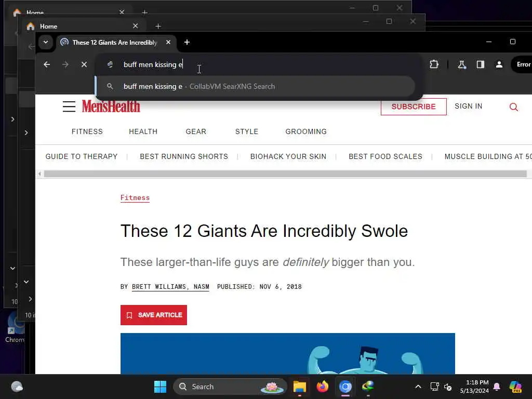Click the Error button in toolbar
This screenshot has width=532, height=399.
[x=522, y=64]
